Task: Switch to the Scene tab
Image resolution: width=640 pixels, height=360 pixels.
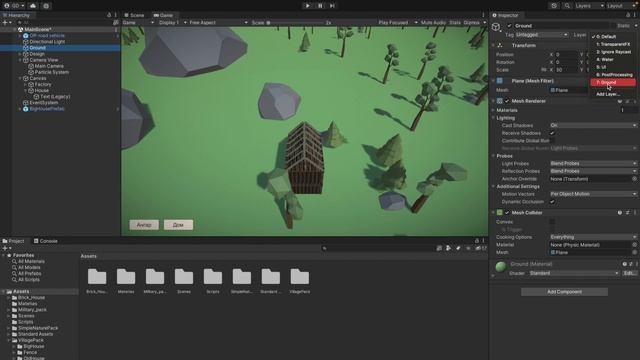Action: (134, 15)
